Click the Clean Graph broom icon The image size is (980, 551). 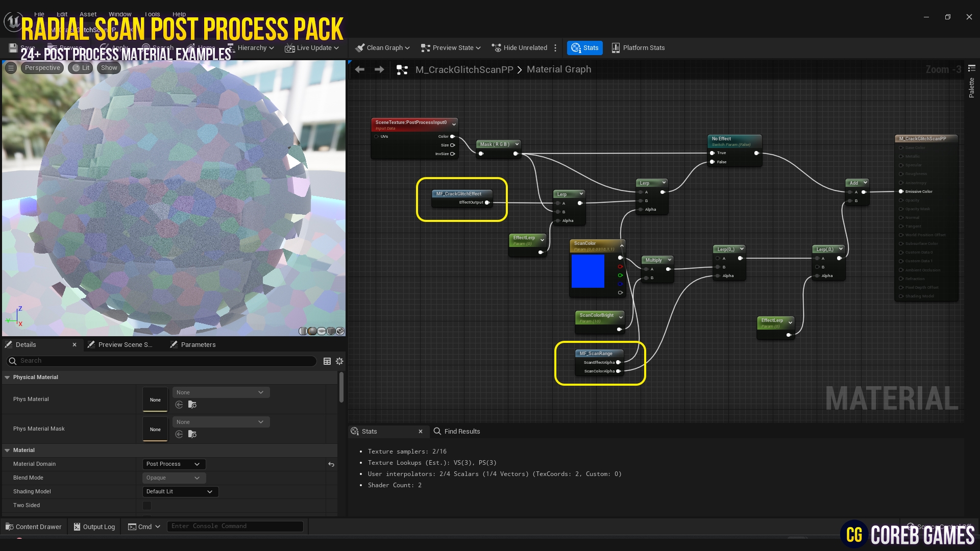click(360, 47)
